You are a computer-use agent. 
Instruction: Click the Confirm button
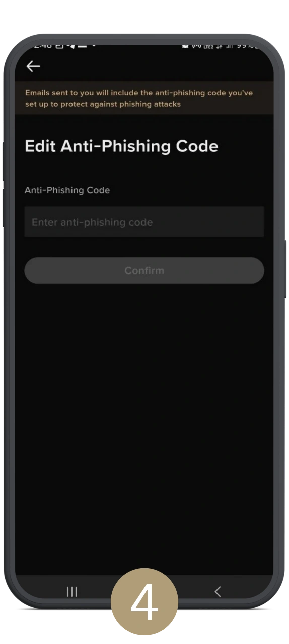pos(144,271)
